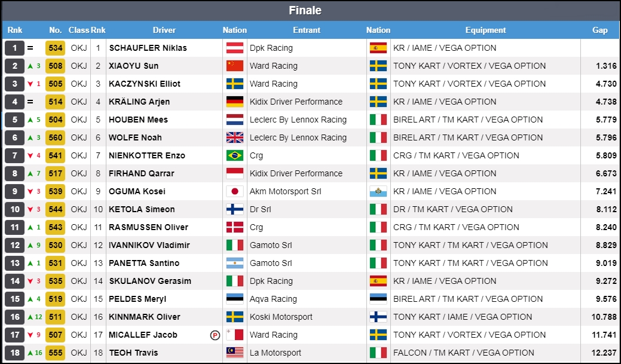The height and width of the screenshot is (364, 621).
Task: Click the Japanese flag next to Oguma Kosei
Action: pos(234,191)
